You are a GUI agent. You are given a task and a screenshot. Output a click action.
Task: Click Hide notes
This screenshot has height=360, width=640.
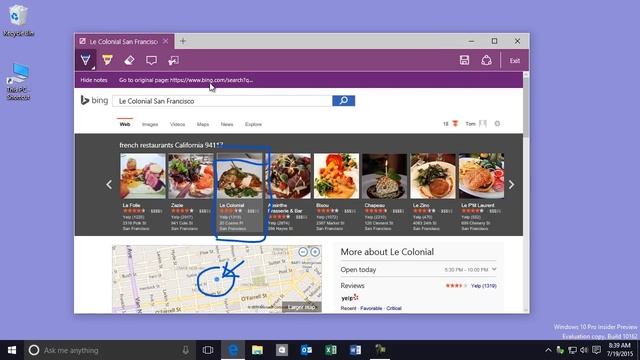(94, 80)
